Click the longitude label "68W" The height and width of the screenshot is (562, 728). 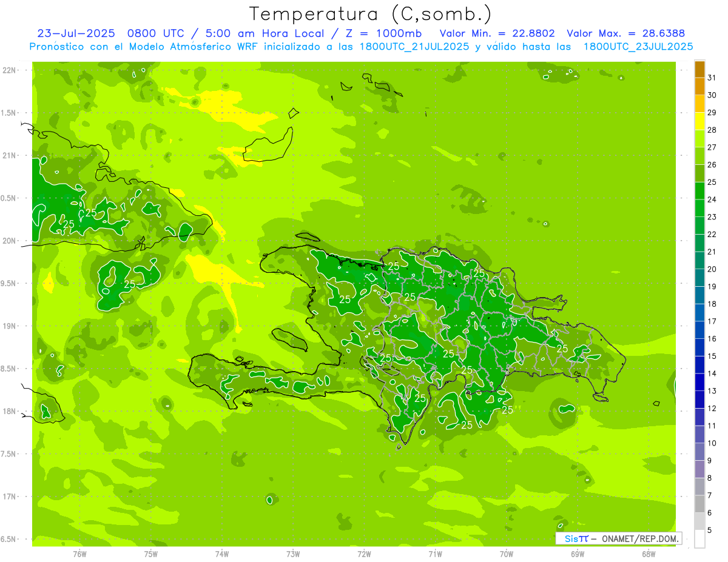point(649,554)
